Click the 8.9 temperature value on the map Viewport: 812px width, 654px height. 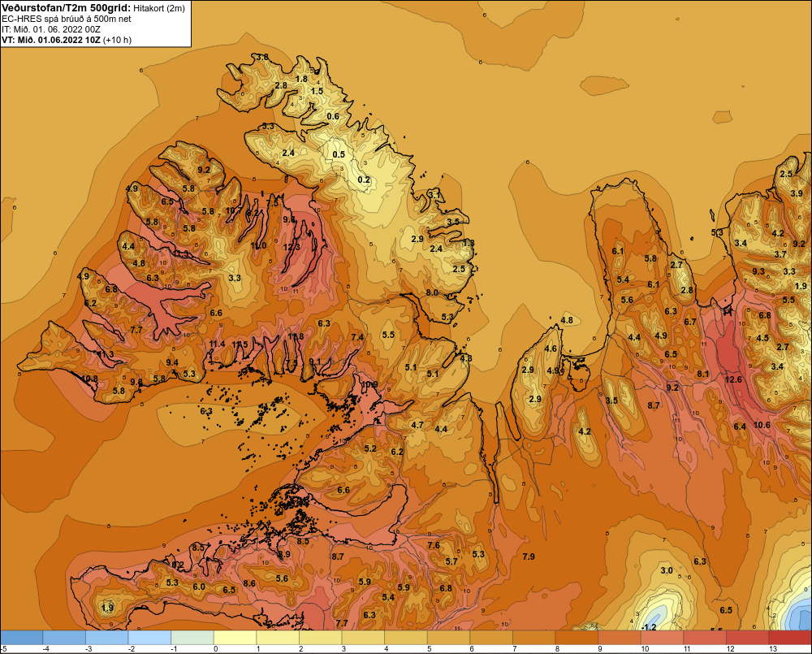tap(284, 555)
